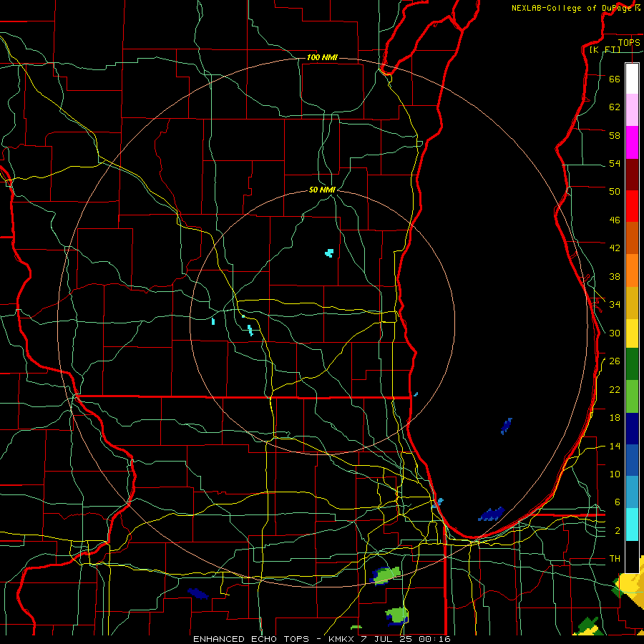644x644 pixels.
Task: Select the bright red legend swatch near 46
Action: point(632,206)
